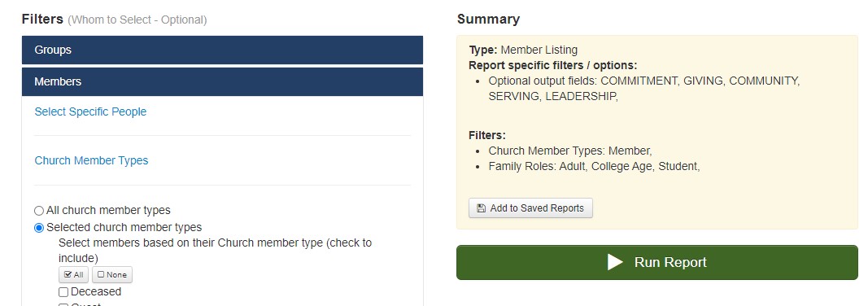The image size is (868, 306).
Task: Click the Deceased label text
Action: [96, 291]
